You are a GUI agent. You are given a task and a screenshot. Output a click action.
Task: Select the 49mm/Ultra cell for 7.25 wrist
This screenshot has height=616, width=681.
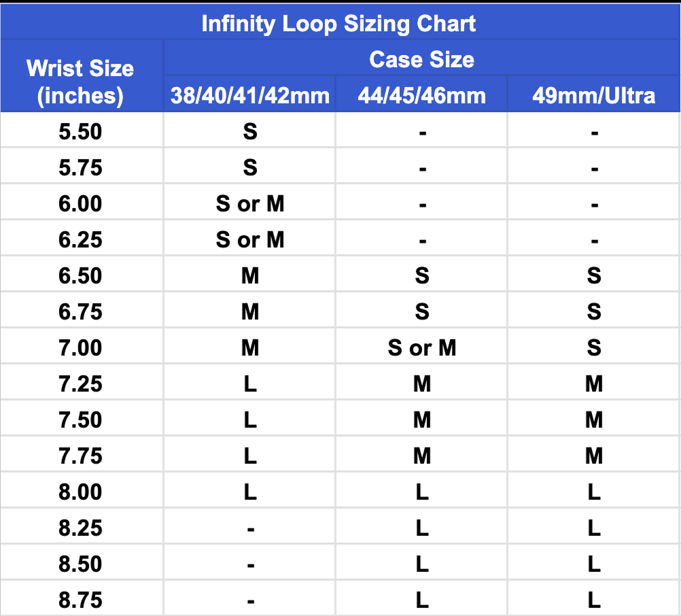[x=593, y=383]
